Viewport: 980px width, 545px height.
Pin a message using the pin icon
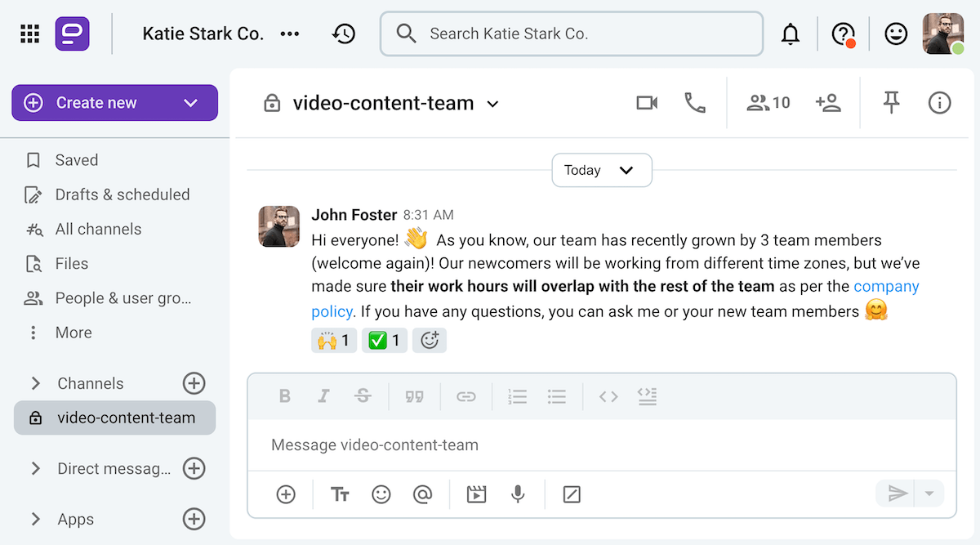[x=891, y=103]
